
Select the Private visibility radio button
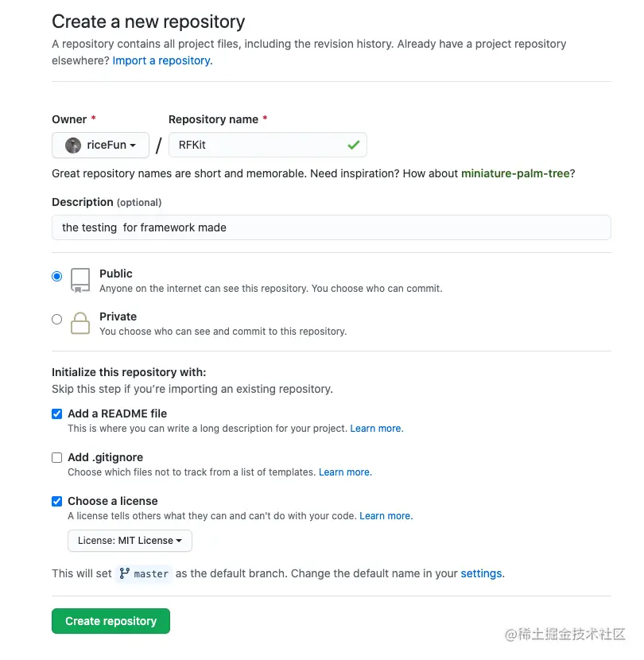(x=56, y=320)
